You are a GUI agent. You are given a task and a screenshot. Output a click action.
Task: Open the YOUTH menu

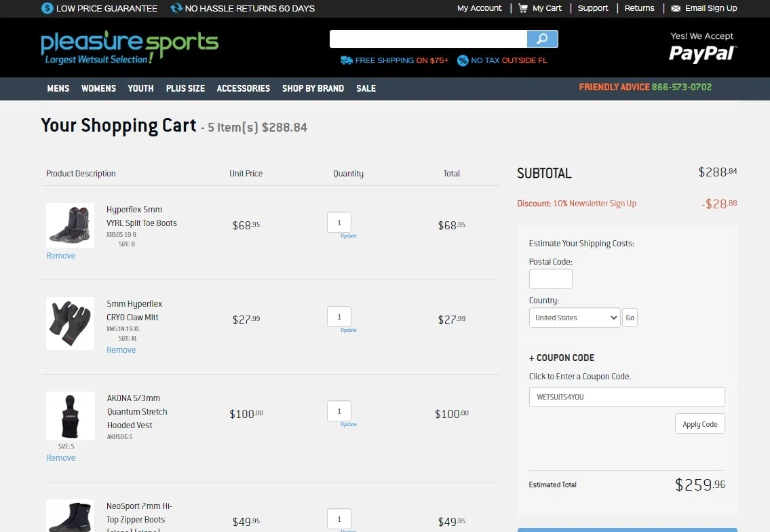[x=140, y=88]
